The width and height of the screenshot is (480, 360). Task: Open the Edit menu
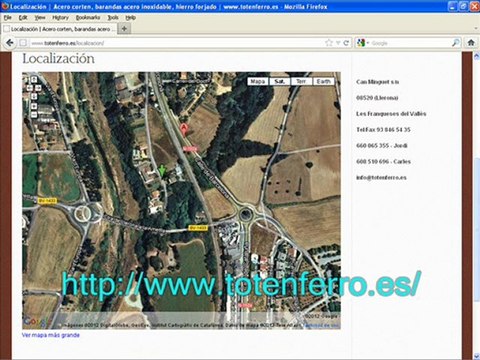point(23,18)
